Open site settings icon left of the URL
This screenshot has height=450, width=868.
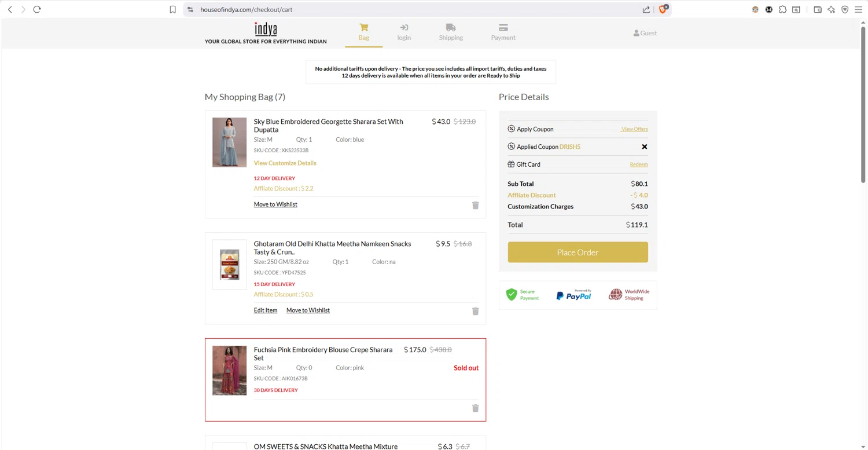(x=190, y=9)
